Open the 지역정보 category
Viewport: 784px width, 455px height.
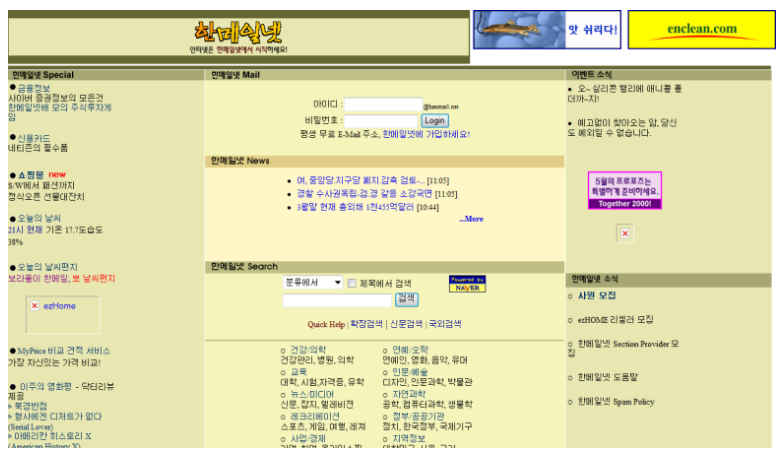point(408,438)
